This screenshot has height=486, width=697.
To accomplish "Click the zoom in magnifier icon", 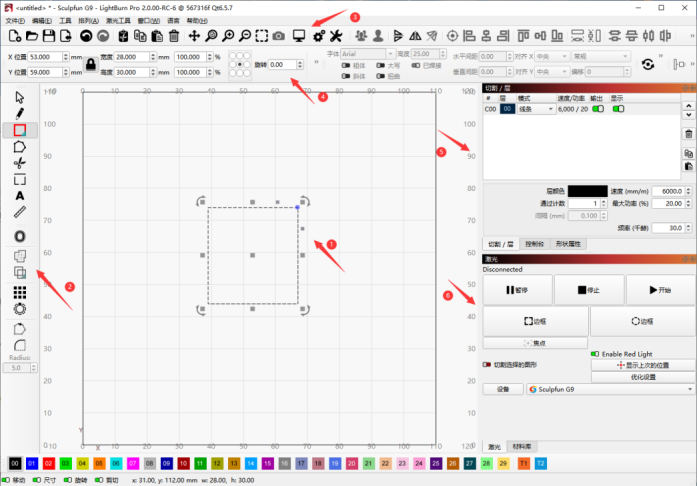I will (228, 36).
